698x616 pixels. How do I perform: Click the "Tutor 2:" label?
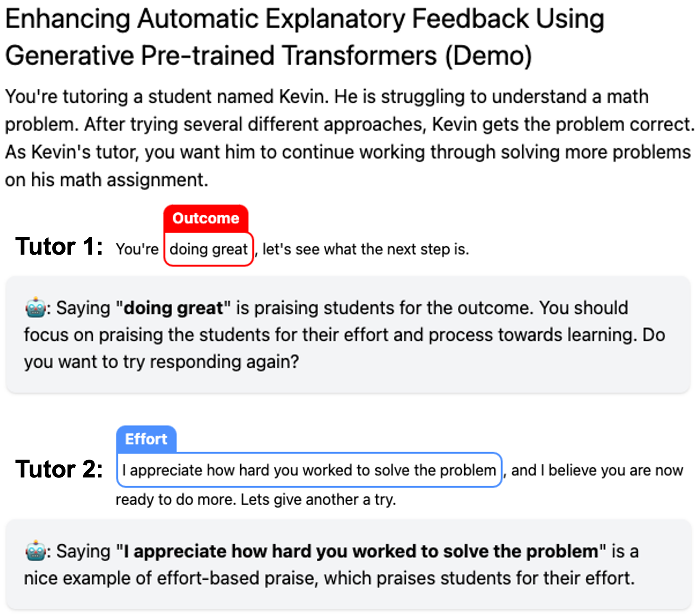pos(59,469)
